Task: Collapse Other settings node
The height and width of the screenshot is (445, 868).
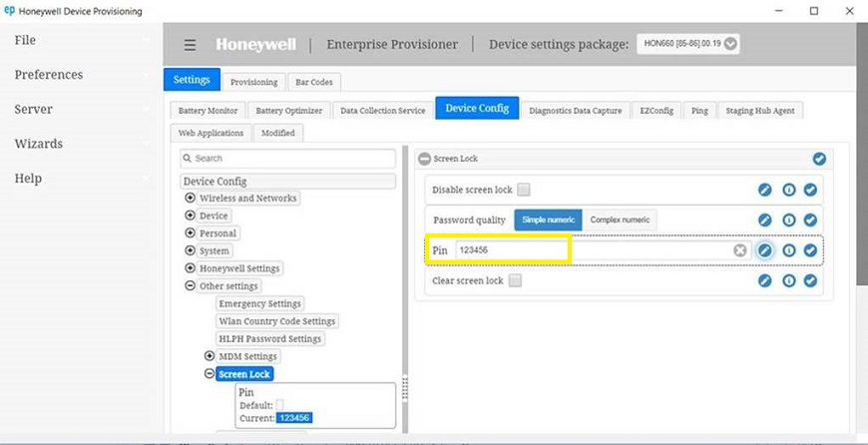Action: 190,285
